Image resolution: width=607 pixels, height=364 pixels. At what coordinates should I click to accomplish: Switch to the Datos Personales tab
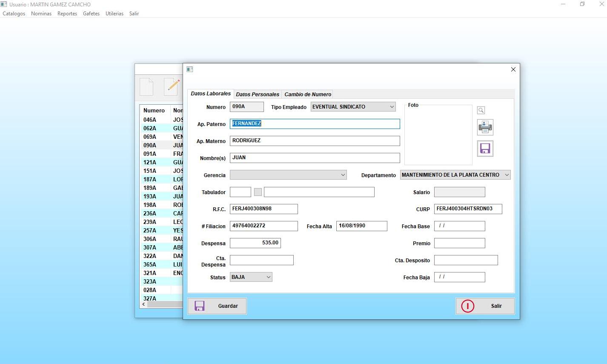pyautogui.click(x=257, y=95)
